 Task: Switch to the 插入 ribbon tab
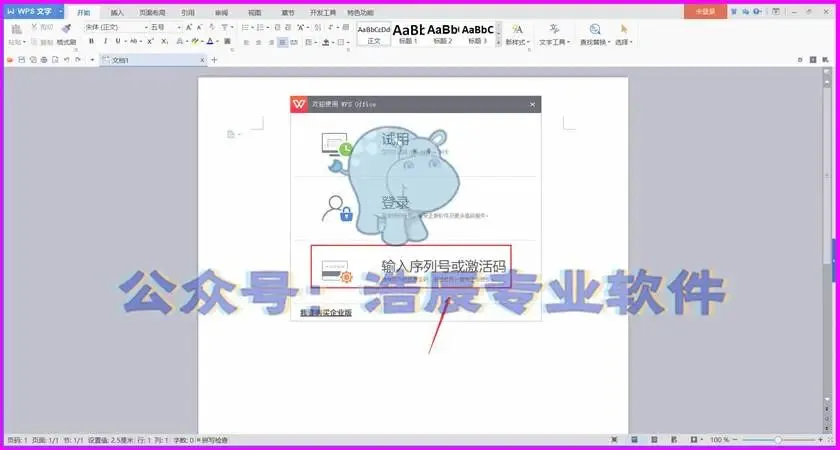117,12
